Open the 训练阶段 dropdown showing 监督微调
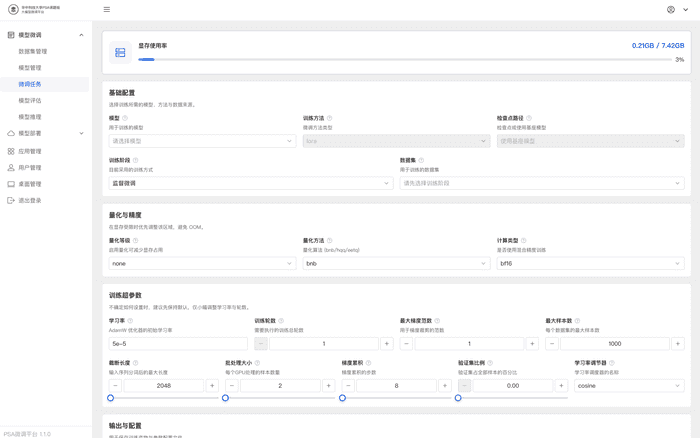Image resolution: width=700 pixels, height=438 pixels. click(x=250, y=183)
